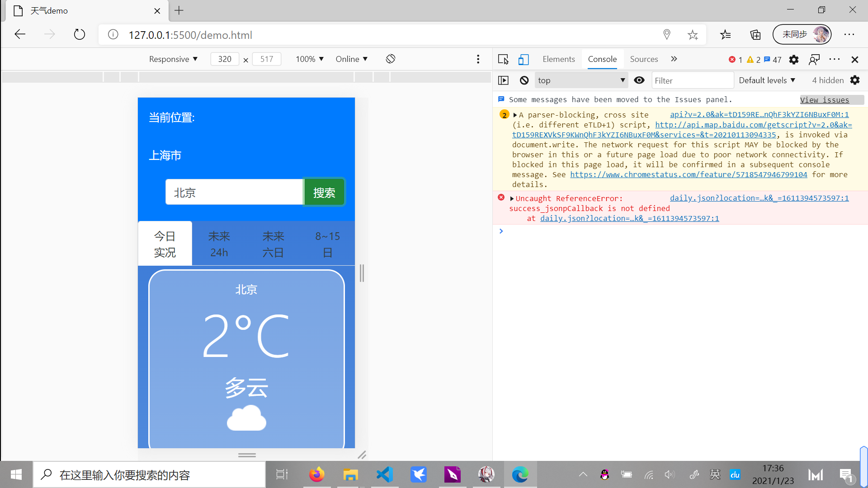Click the viewport width field 320
This screenshot has height=488, width=868.
[x=225, y=59]
